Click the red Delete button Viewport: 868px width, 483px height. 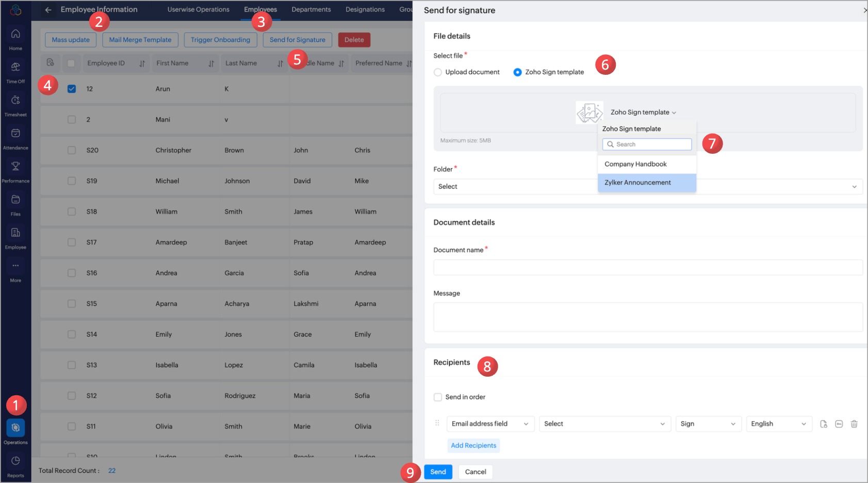354,40
